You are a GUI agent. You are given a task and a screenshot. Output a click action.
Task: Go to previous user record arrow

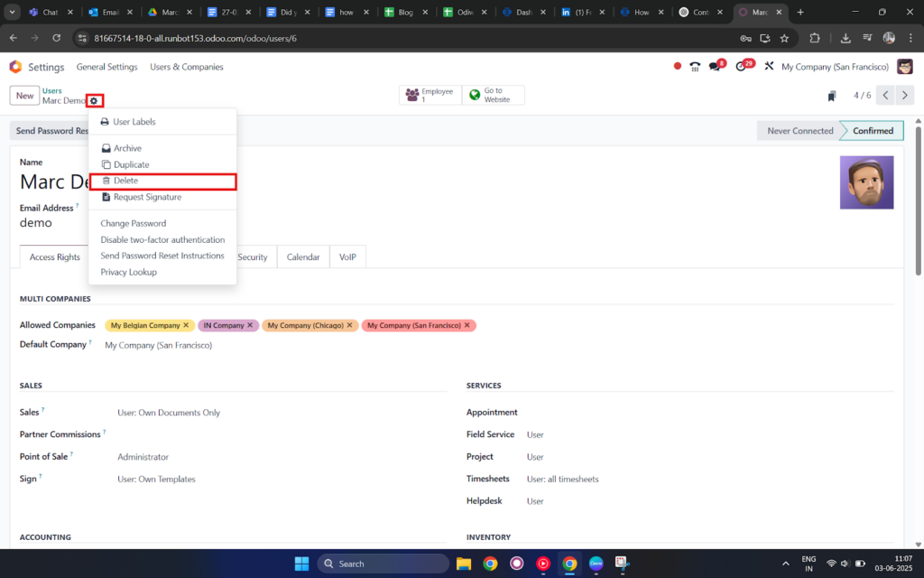point(885,95)
